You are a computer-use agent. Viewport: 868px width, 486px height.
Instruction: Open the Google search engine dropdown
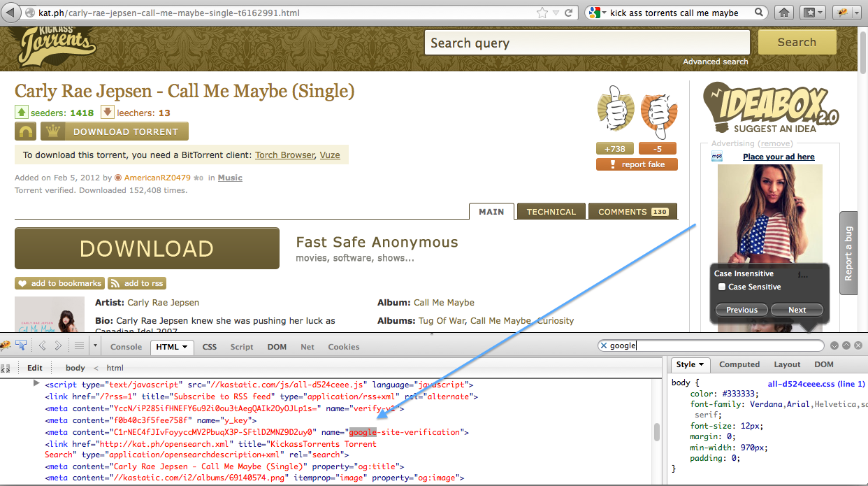coord(596,13)
